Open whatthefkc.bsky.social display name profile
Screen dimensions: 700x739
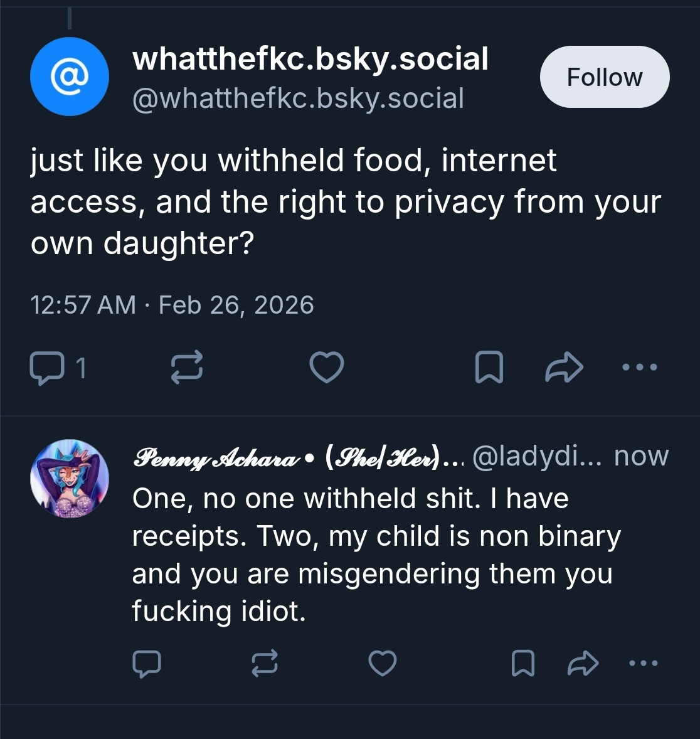[x=310, y=59]
